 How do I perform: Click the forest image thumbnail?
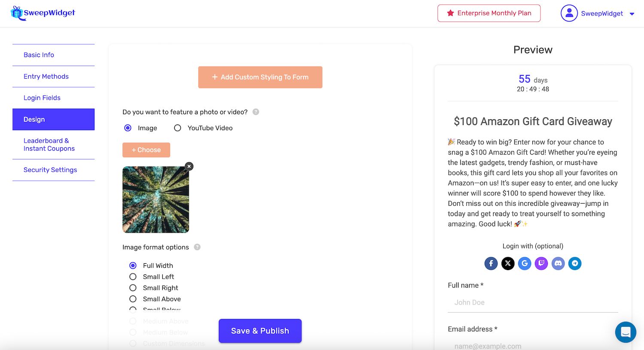click(x=155, y=200)
